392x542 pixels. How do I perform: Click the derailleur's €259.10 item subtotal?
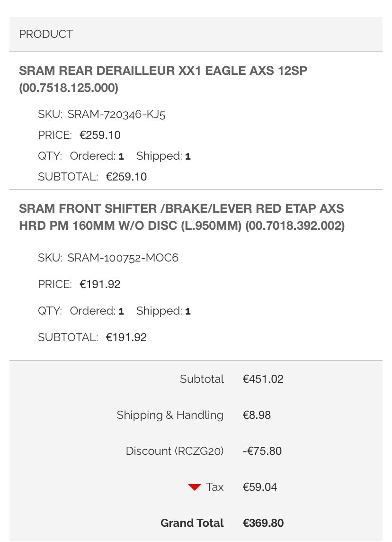[x=126, y=177]
